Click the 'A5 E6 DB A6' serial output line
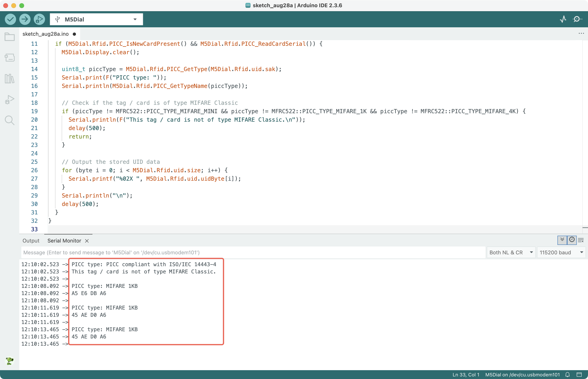This screenshot has height=379, width=588. (89, 293)
